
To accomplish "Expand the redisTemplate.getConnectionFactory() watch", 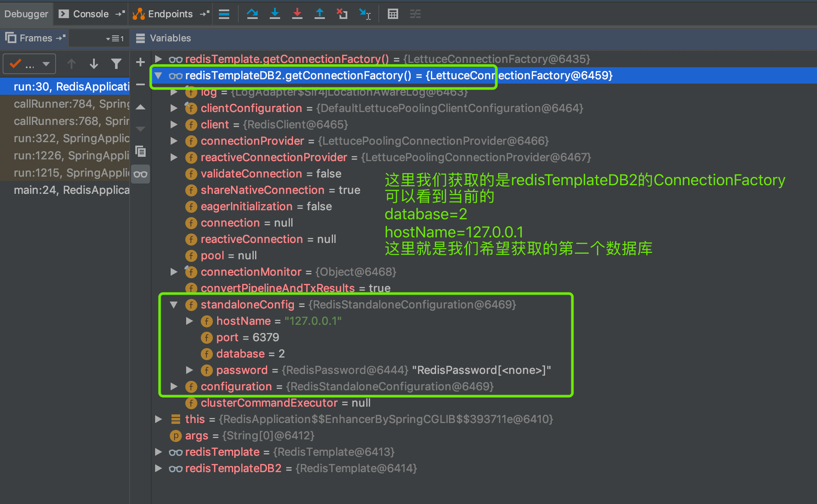I will click(158, 59).
